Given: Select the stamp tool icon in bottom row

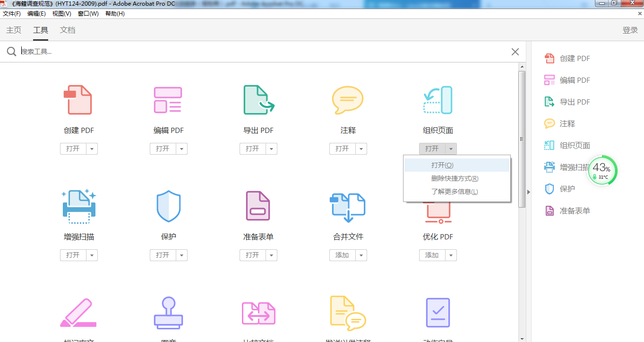Looking at the screenshot, I should (168, 313).
